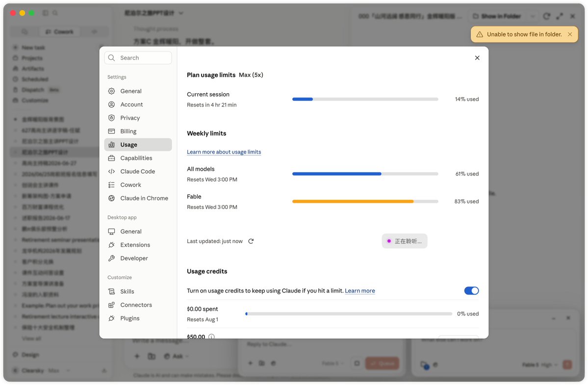Select the Usage tab in the settings sidebar

click(138, 145)
